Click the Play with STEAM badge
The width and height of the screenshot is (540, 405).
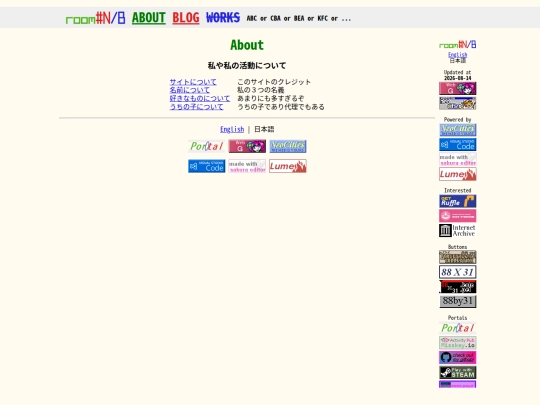(x=458, y=373)
